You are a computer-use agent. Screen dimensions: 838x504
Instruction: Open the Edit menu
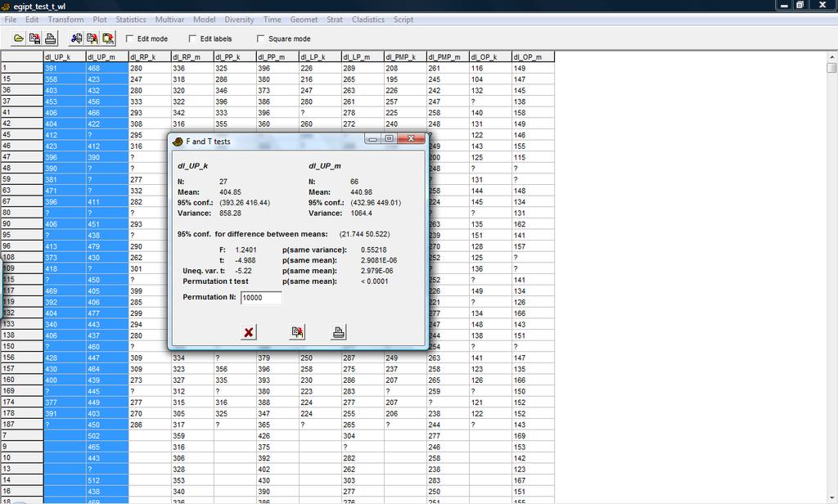[32, 20]
